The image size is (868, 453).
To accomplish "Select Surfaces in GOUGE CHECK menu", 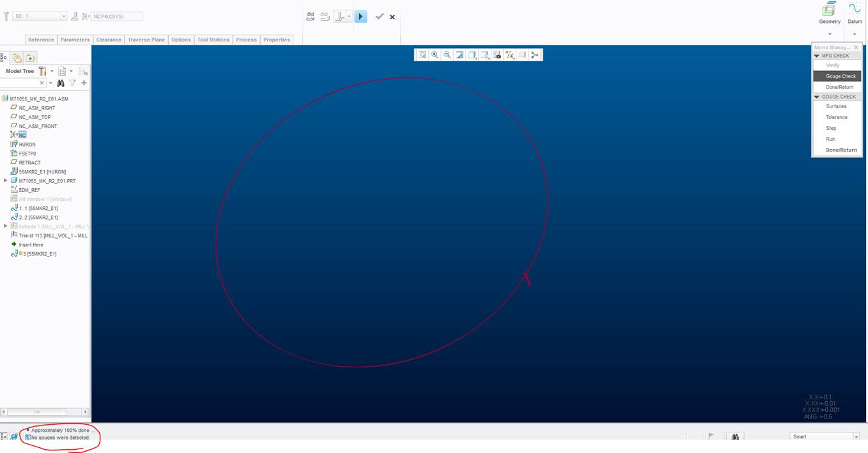I will tap(837, 106).
